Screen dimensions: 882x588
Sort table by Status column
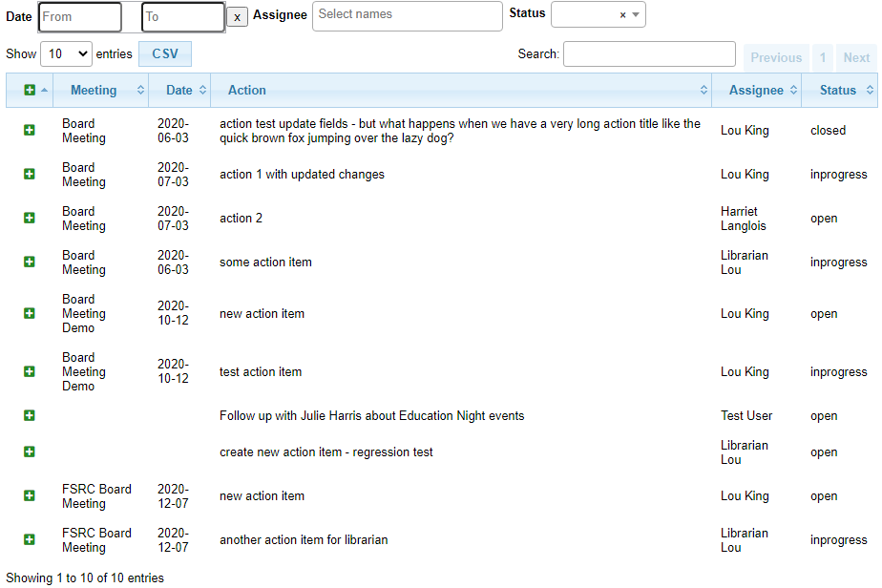839,90
